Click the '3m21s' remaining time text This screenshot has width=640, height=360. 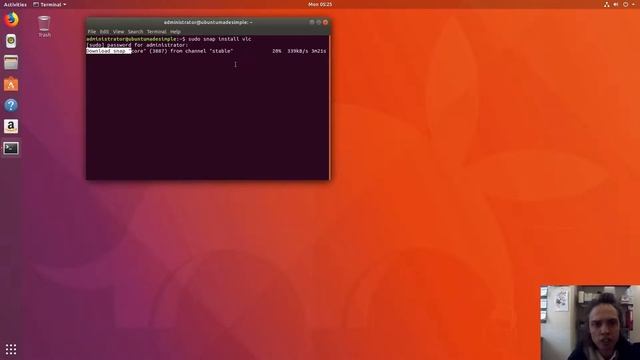pyautogui.click(x=319, y=51)
